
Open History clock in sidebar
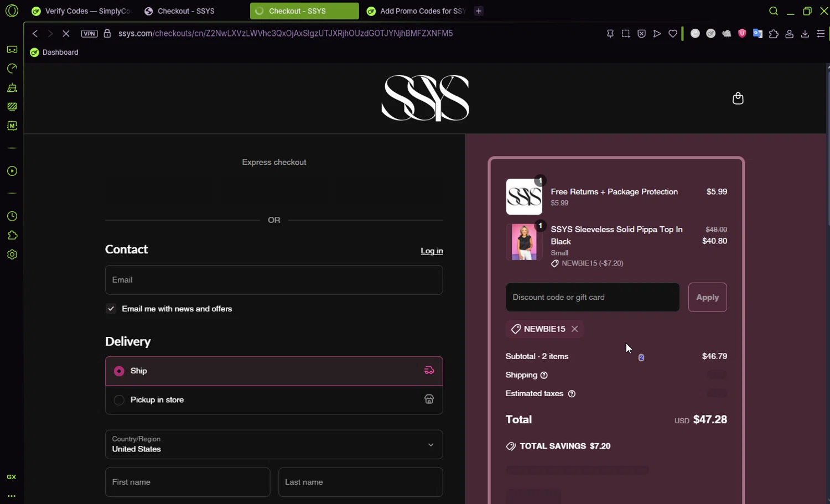pos(12,216)
